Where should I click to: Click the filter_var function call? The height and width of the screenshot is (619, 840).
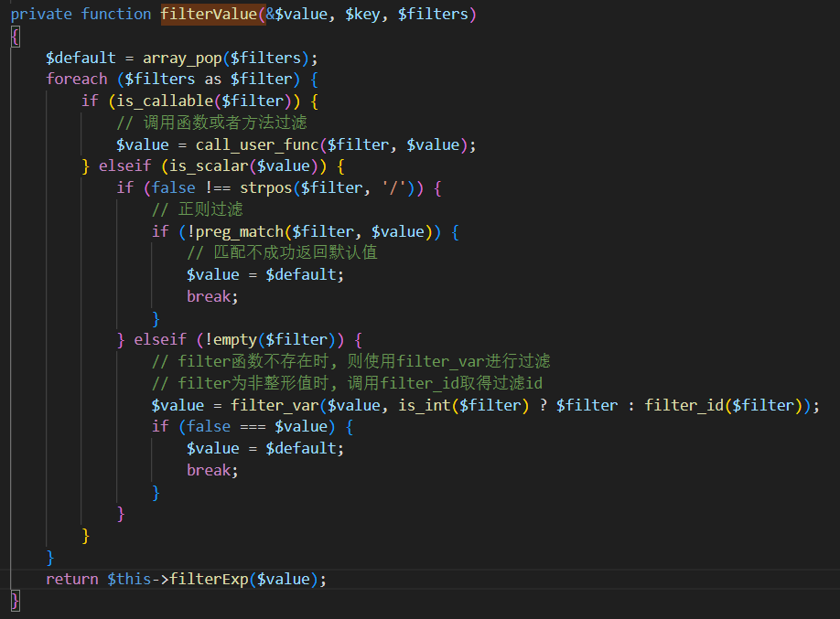pyautogui.click(x=275, y=405)
